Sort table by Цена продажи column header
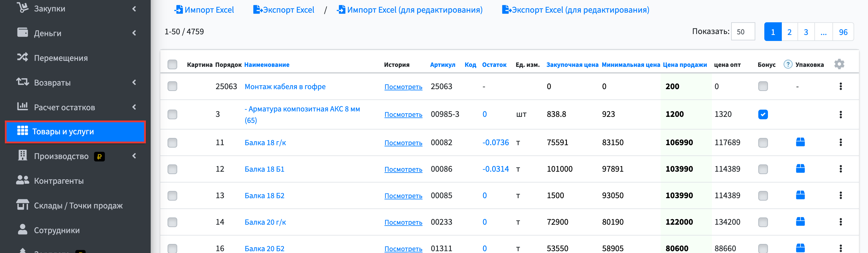This screenshot has width=868, height=253. (x=685, y=65)
